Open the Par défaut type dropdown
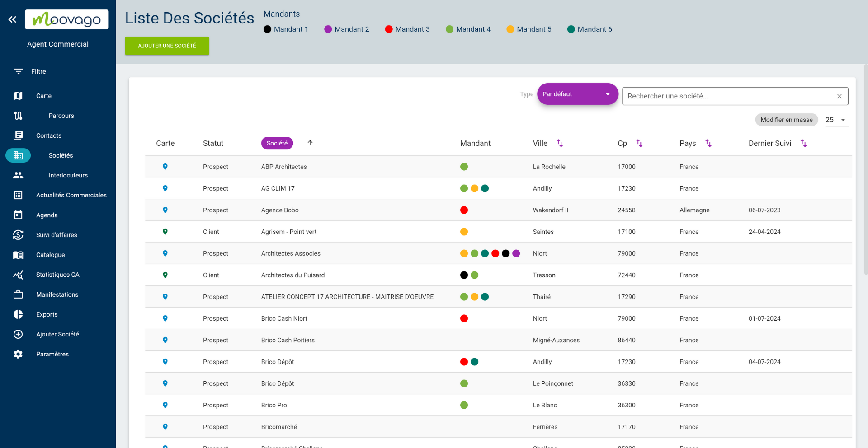Screen dimensions: 868x448 (x=577, y=94)
